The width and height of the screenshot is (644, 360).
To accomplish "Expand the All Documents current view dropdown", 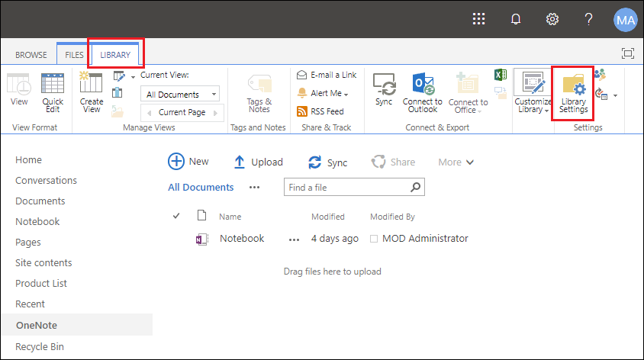I will 180,94.
